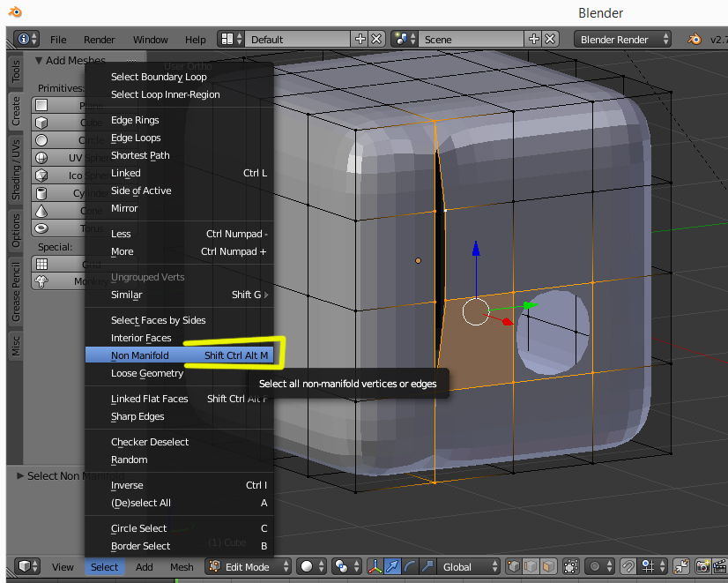Open the View menu in 3D header
The width and height of the screenshot is (728, 583).
coord(63,567)
